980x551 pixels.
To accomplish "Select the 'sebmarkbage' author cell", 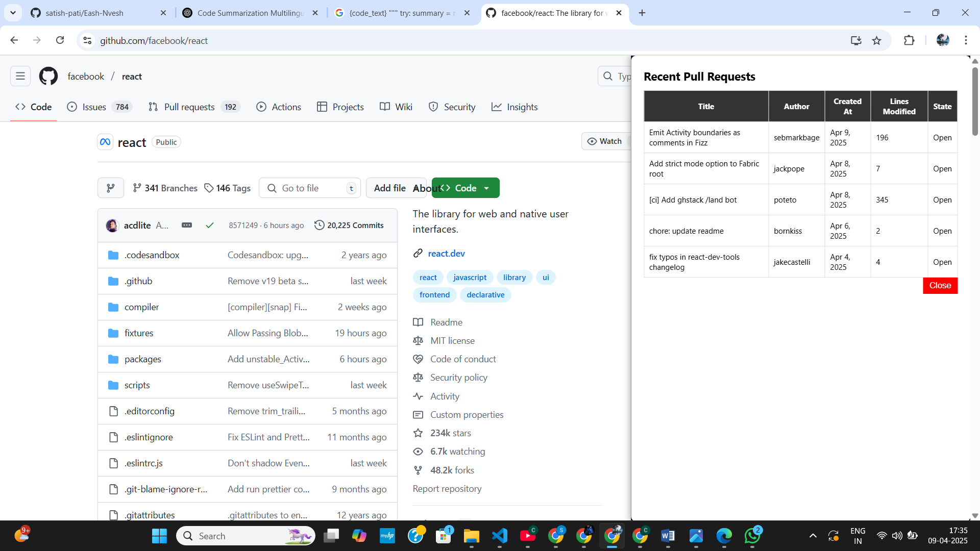I will click(796, 137).
